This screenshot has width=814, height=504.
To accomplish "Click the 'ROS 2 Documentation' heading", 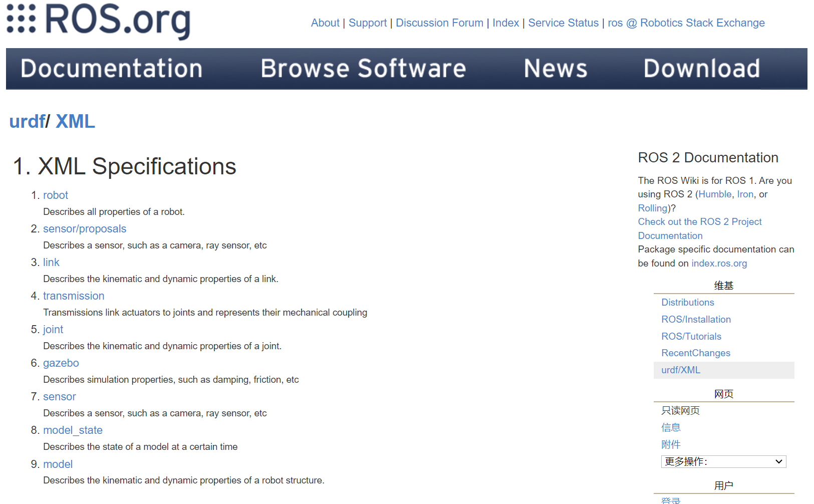I will (708, 158).
